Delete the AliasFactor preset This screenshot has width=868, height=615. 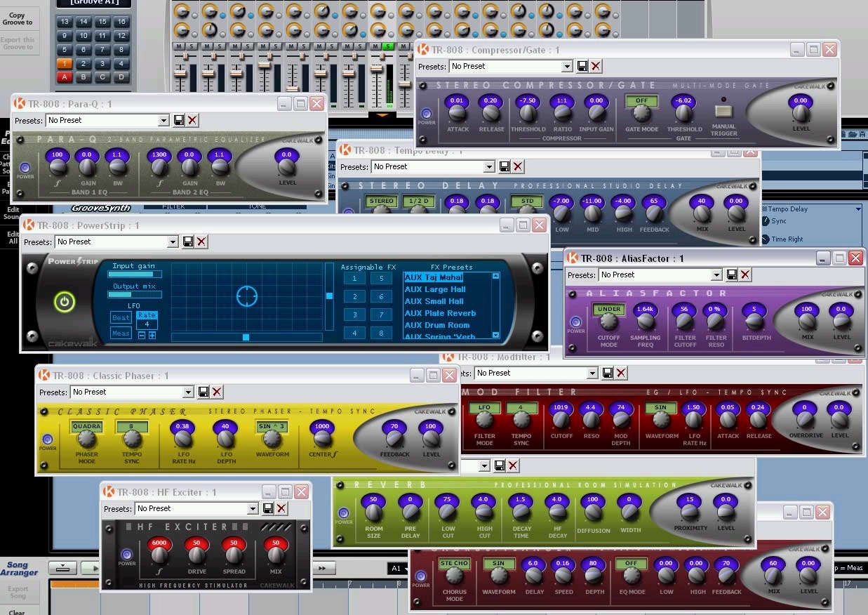[x=746, y=275]
